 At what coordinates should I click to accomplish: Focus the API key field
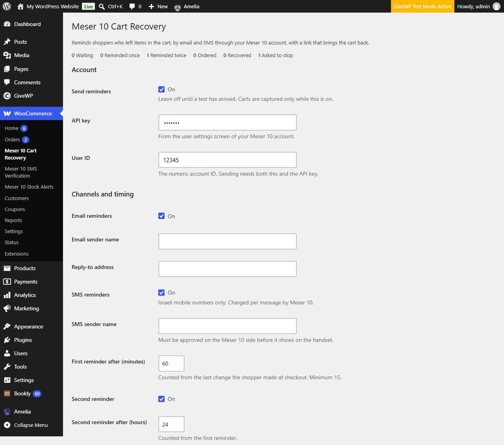(x=228, y=122)
